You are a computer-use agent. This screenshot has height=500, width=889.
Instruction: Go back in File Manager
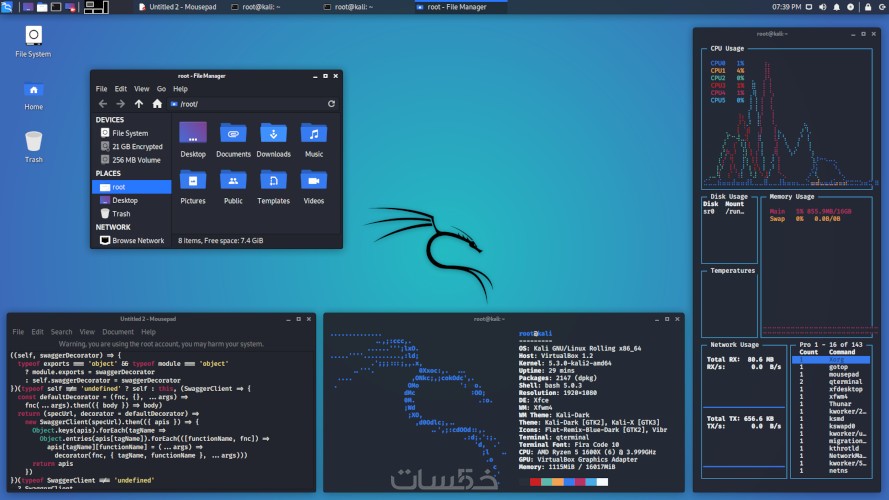103,104
